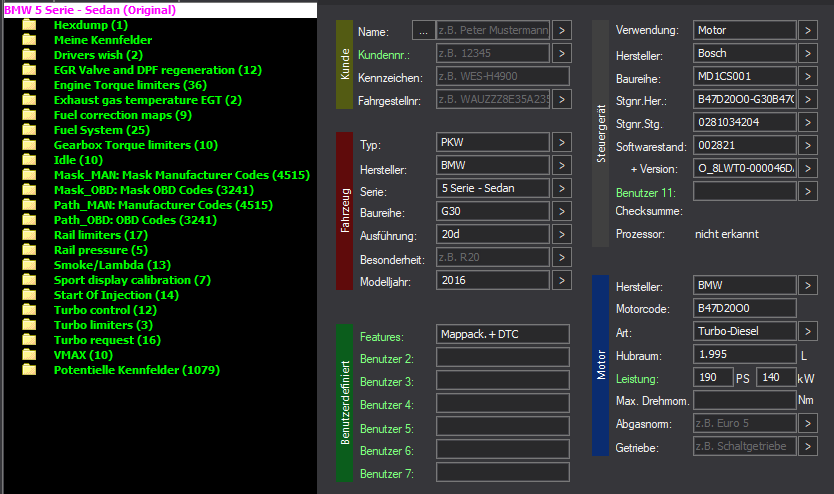Expand the Typ PKW selection arrow
The width and height of the screenshot is (834, 494).
click(562, 144)
